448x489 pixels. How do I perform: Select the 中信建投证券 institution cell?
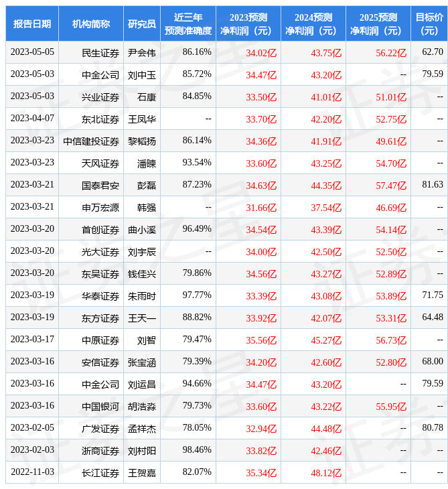[91, 141]
